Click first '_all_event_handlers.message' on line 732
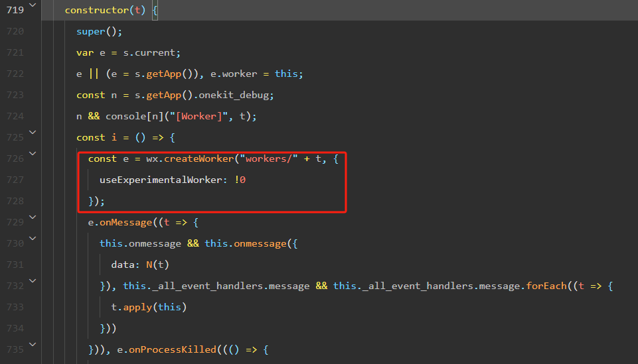Image resolution: width=638 pixels, height=364 pixels. pos(231,286)
